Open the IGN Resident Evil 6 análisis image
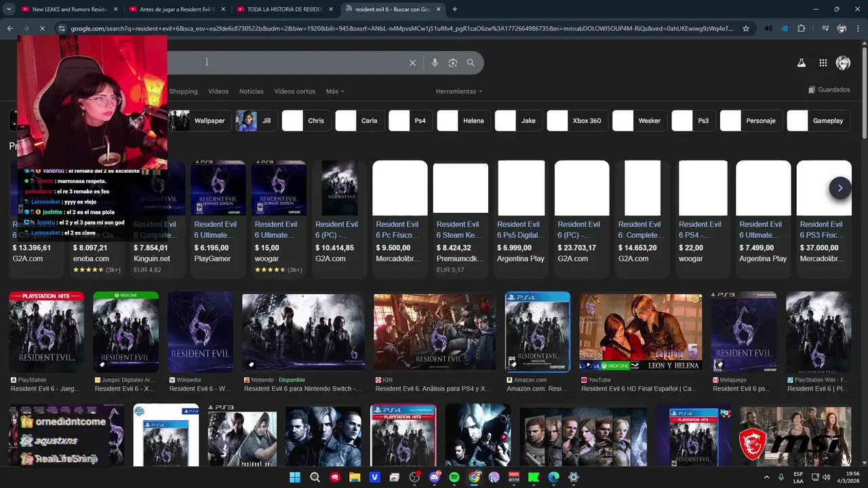The image size is (868, 488). 435,332
